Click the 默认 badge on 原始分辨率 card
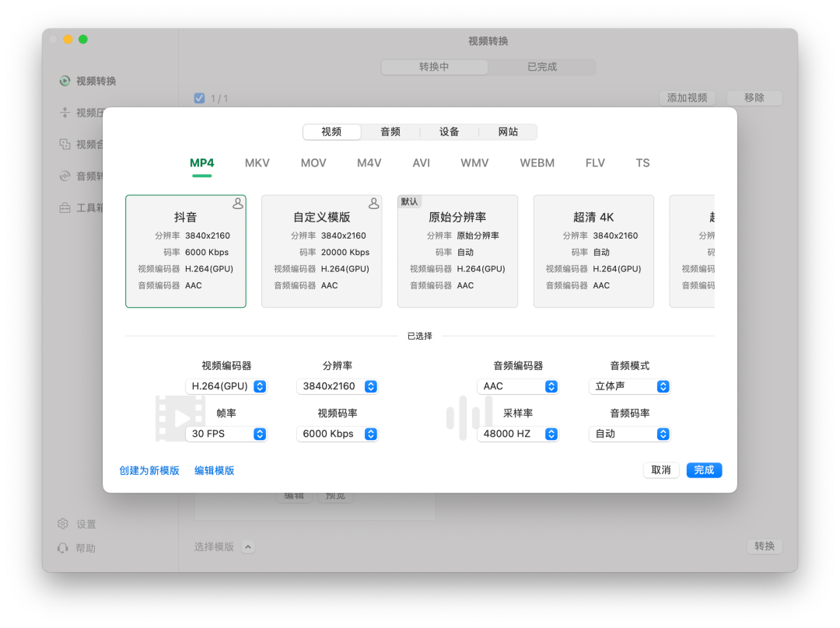840x628 pixels. 409,201
